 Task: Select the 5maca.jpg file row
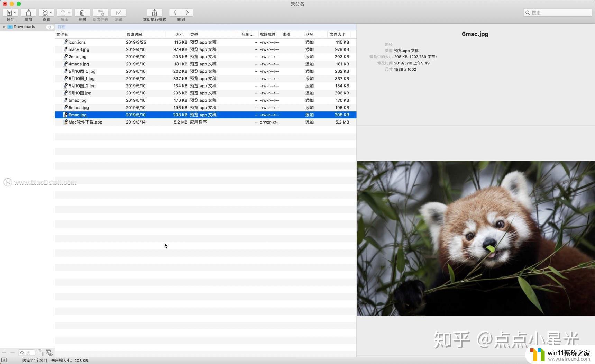pyautogui.click(x=205, y=108)
